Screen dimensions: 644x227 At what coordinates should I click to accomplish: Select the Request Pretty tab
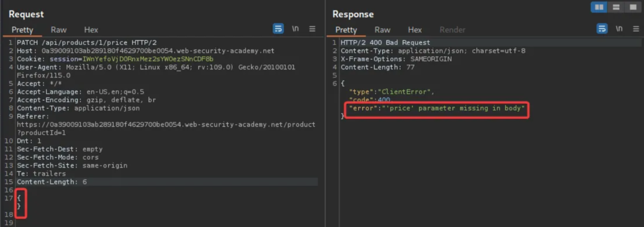pyautogui.click(x=22, y=30)
